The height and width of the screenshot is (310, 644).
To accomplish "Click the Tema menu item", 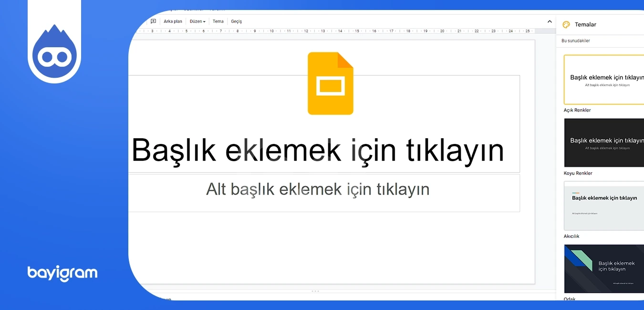I will (218, 21).
